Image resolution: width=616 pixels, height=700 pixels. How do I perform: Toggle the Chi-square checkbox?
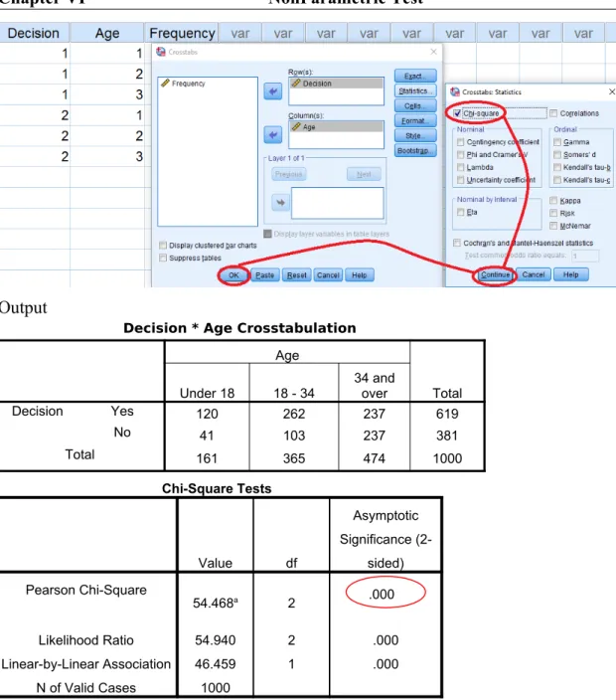[x=457, y=113]
